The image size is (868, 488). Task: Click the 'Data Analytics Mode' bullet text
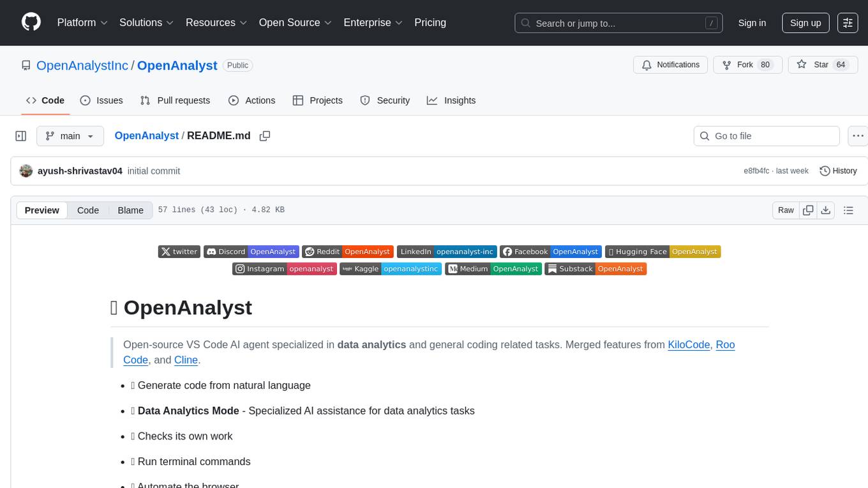[x=188, y=411]
